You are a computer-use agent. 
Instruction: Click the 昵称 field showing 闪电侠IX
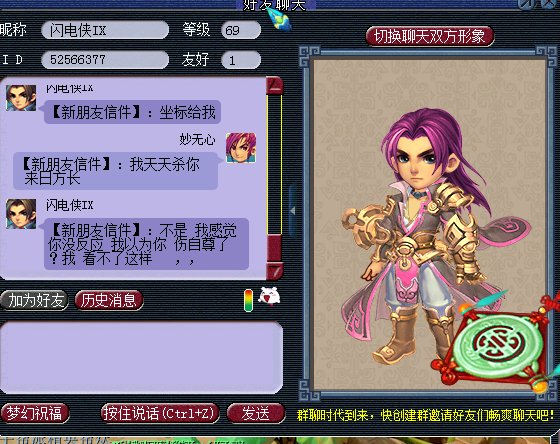click(x=105, y=30)
